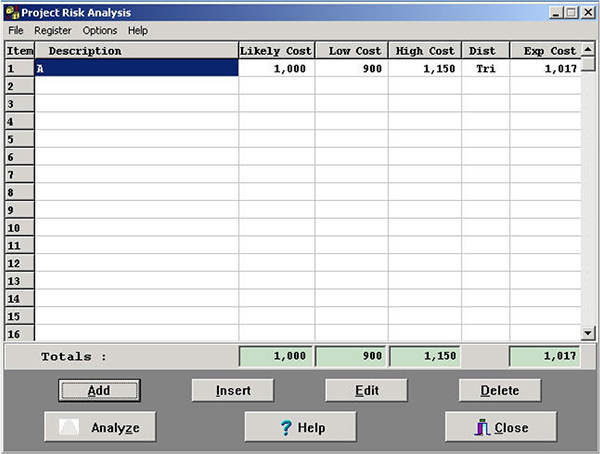Select the Dist column header
This screenshot has width=600, height=454.
point(486,51)
